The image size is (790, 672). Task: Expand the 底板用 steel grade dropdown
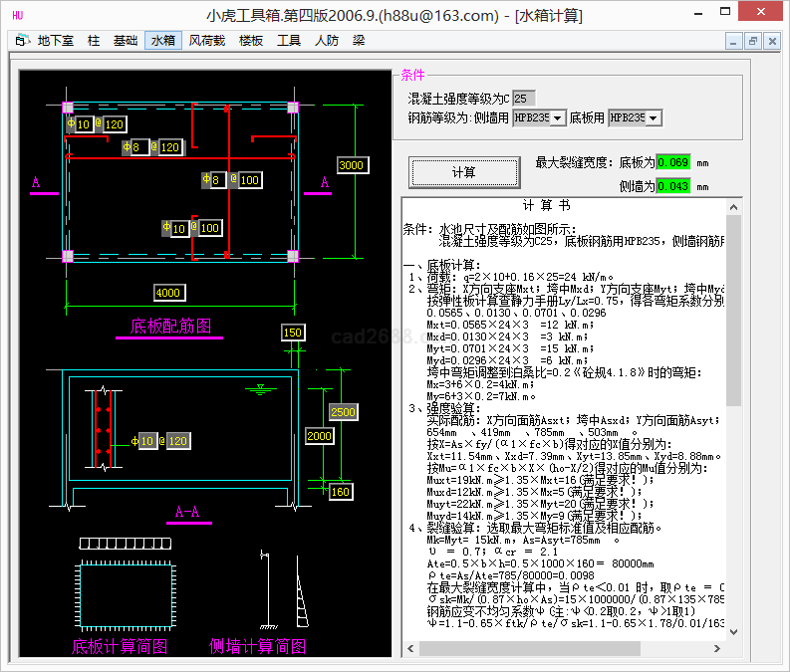[653, 118]
